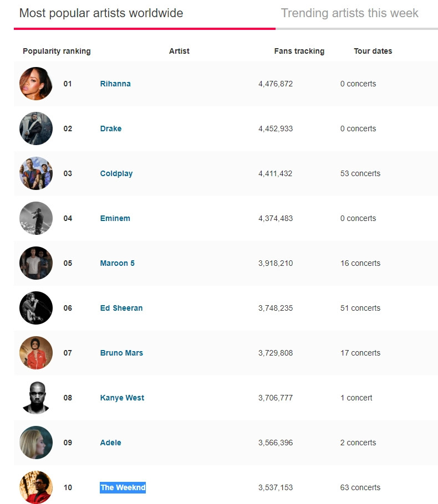Click the Maroon 5 group avatar

(36, 263)
